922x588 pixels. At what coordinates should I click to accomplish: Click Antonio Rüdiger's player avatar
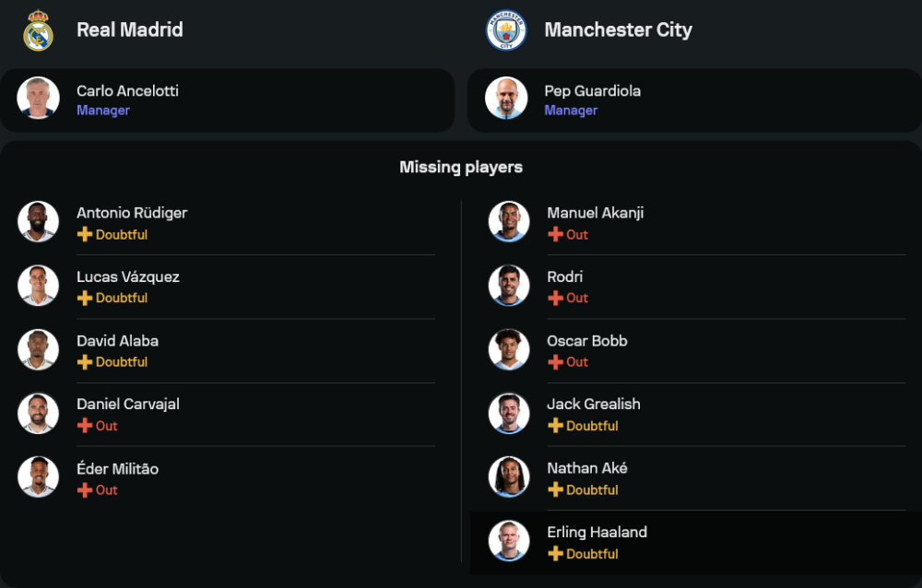39,222
